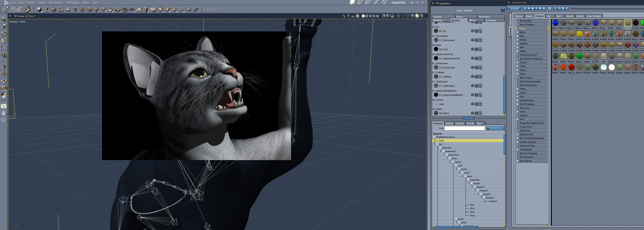Insert a sphere primitive from the toolbar
Screen dimensions: 644x230
point(39,10)
